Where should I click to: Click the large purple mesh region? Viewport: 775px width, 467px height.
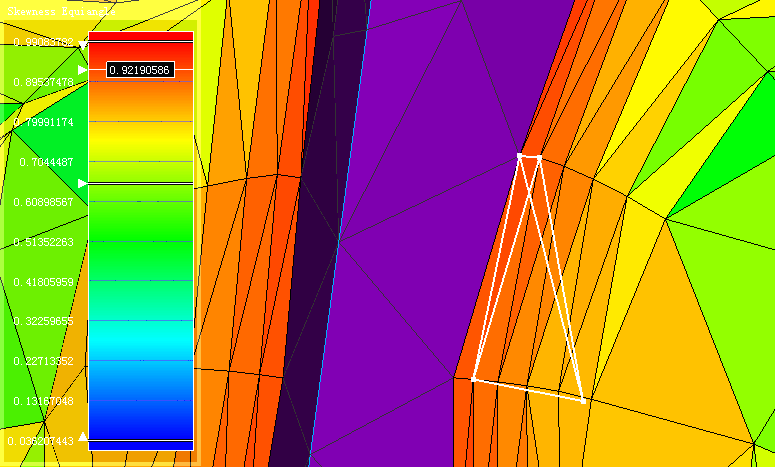(420, 250)
